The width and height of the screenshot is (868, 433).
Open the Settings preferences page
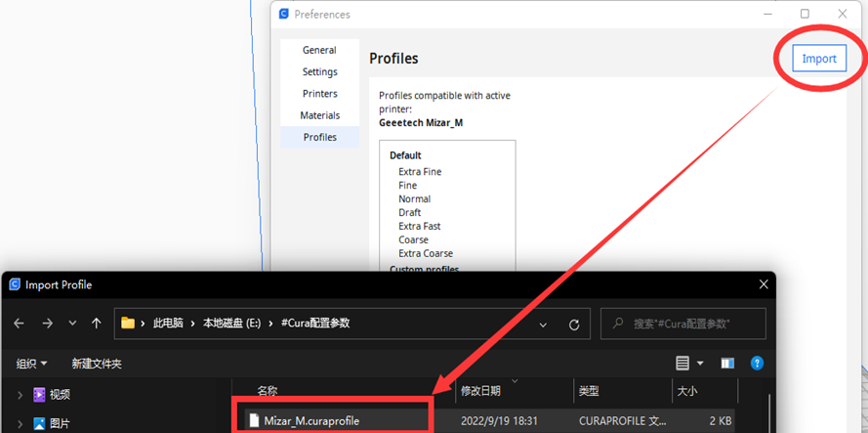point(319,71)
